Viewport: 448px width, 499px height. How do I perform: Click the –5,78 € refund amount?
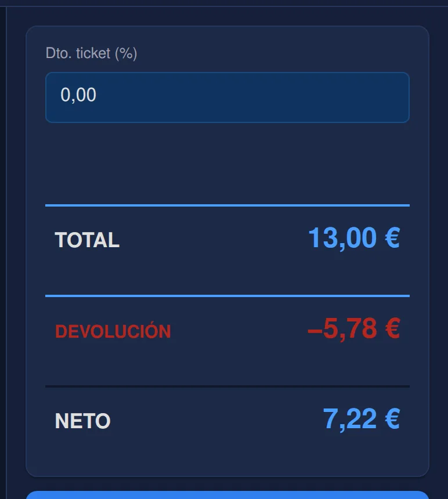(x=354, y=329)
